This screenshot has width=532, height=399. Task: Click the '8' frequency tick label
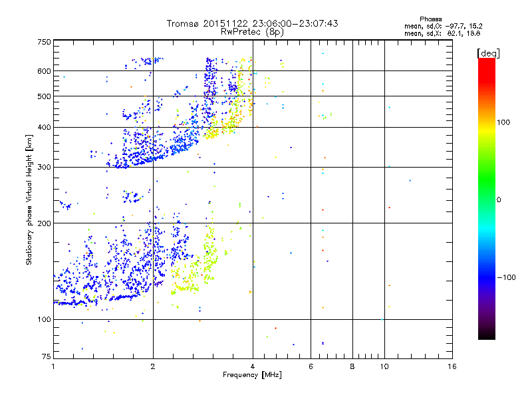tap(352, 366)
